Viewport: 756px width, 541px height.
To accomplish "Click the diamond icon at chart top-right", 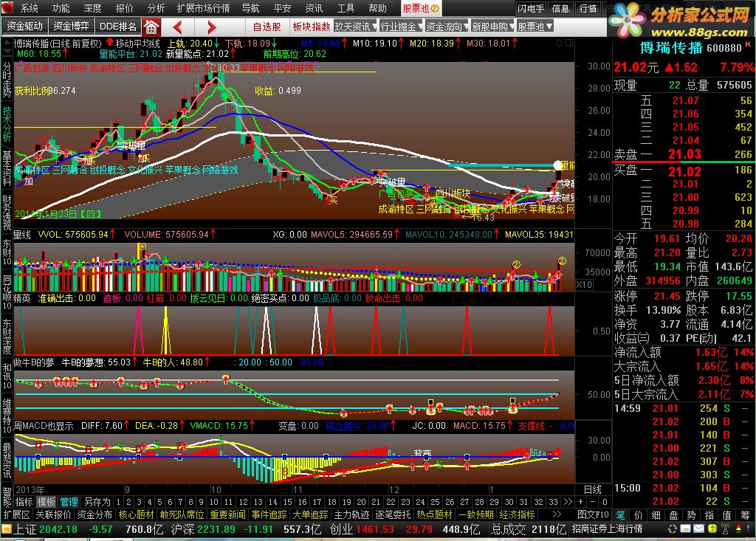I will click(560, 43).
